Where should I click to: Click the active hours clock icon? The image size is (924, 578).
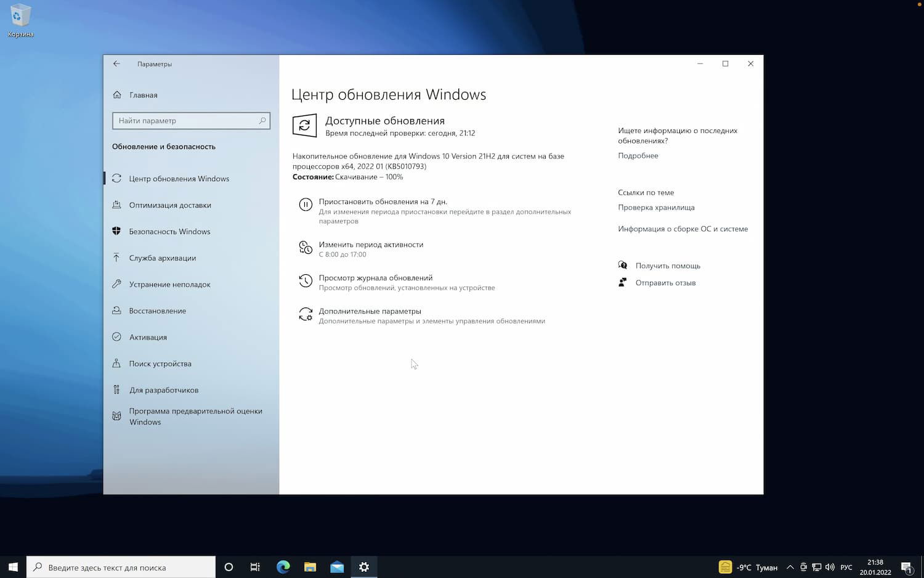pos(306,248)
